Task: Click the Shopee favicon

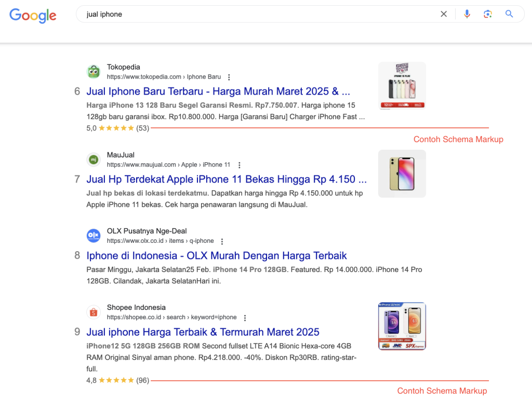Action: coord(94,312)
